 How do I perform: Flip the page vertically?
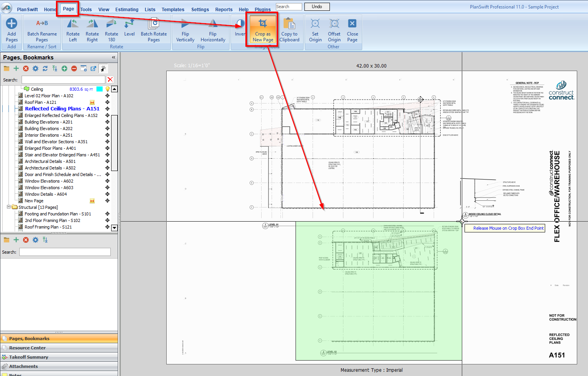tap(185, 30)
